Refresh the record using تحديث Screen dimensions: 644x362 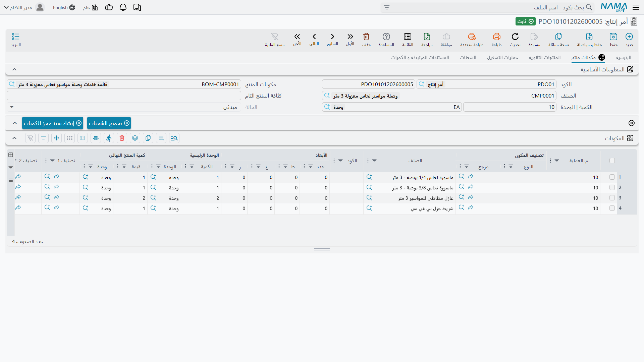[x=515, y=40]
